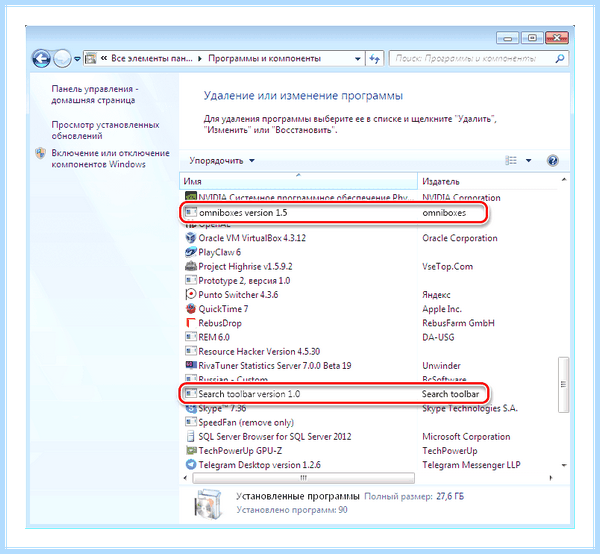Click the Программы и компоненты breadcrumb
The width and height of the screenshot is (600, 554).
click(x=264, y=59)
